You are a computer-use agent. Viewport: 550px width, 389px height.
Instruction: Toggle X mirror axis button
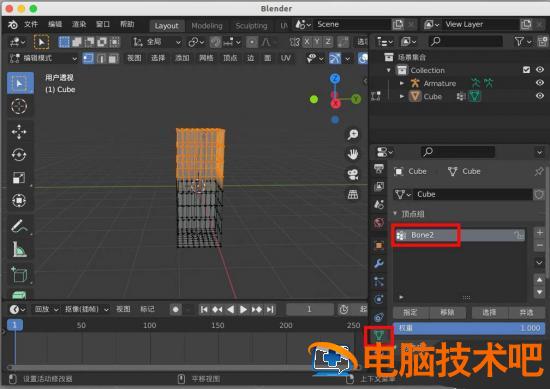307,42
